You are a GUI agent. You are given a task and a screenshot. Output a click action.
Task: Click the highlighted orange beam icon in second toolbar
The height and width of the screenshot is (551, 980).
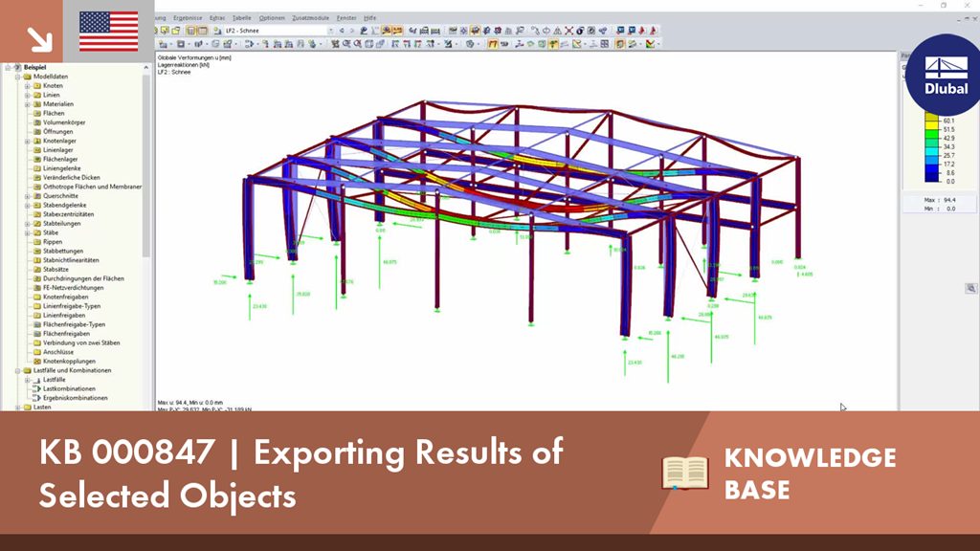[x=493, y=44]
